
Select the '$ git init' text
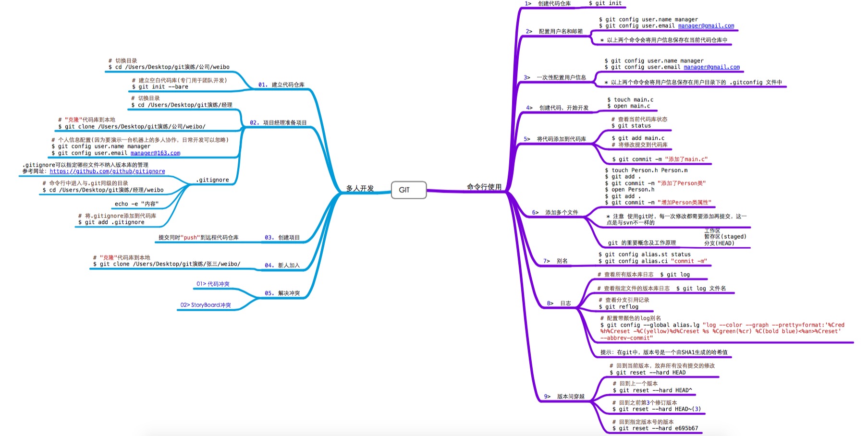coord(605,3)
